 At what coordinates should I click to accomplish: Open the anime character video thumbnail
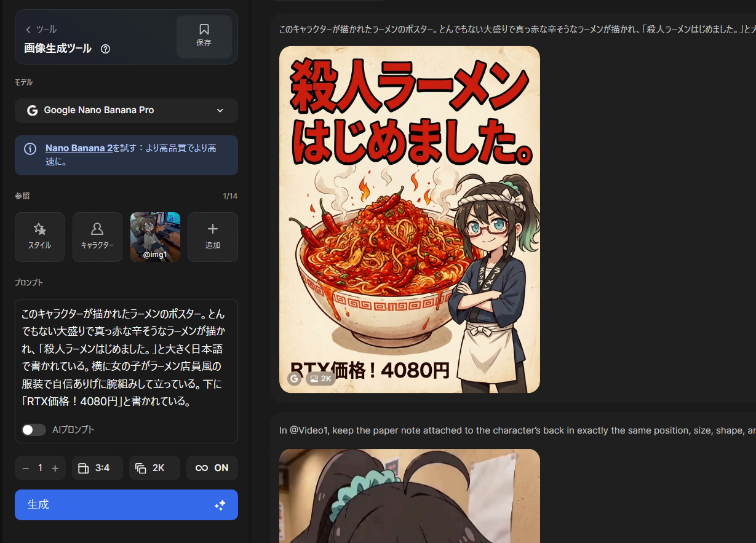[x=410, y=496]
